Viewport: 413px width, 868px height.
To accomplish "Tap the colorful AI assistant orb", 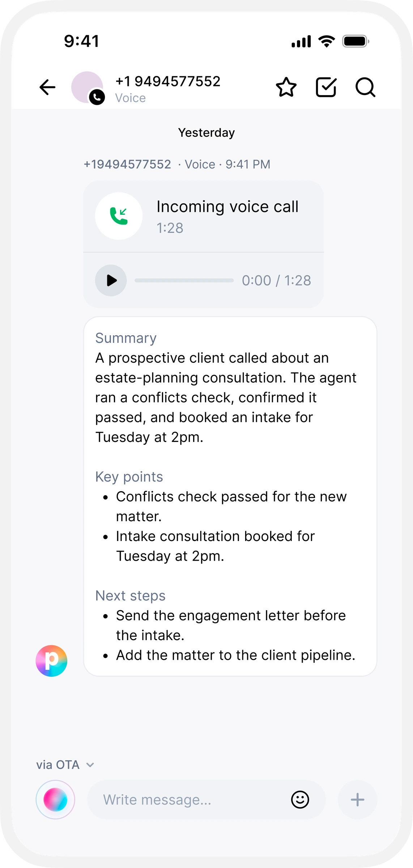I will click(x=55, y=800).
